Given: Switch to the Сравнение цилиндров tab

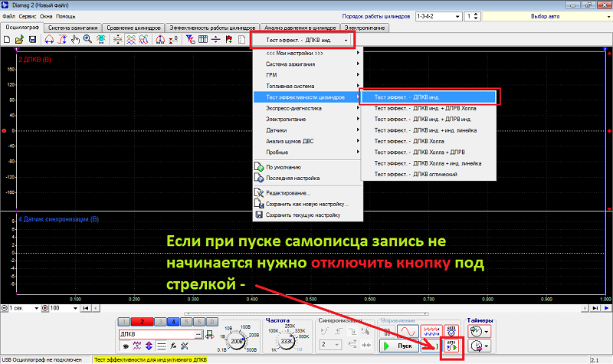Looking at the screenshot, I should pyautogui.click(x=133, y=28).
